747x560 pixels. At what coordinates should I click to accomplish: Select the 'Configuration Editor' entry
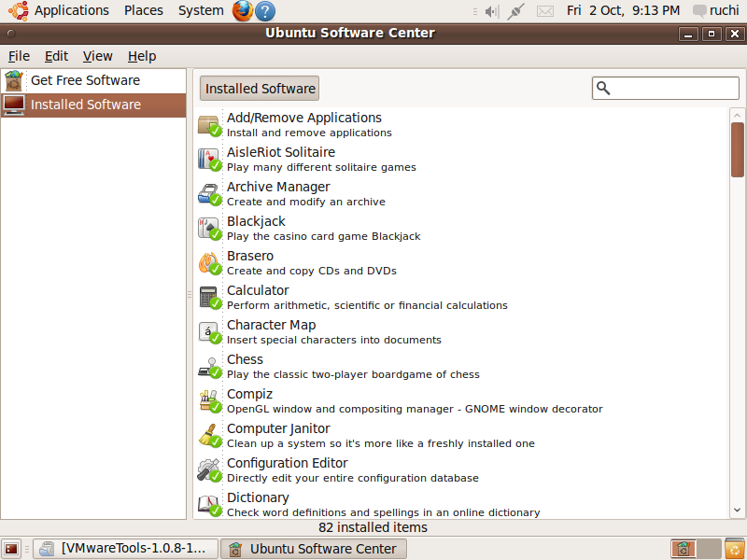tap(462, 470)
